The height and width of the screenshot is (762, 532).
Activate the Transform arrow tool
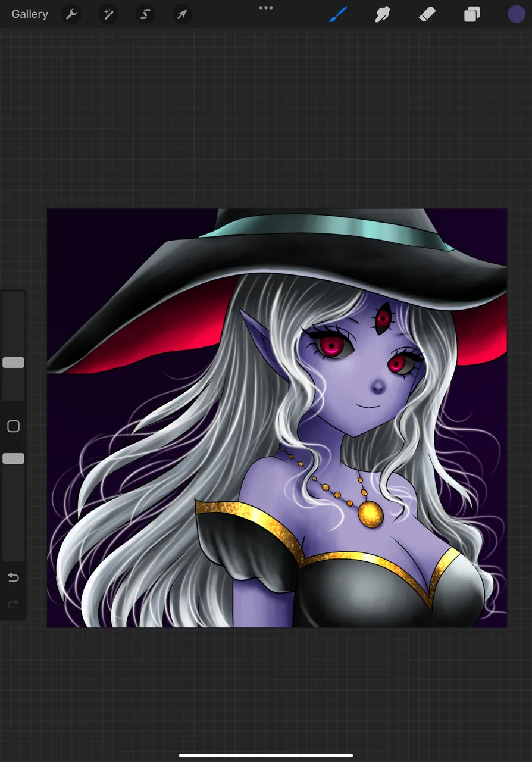pos(182,14)
